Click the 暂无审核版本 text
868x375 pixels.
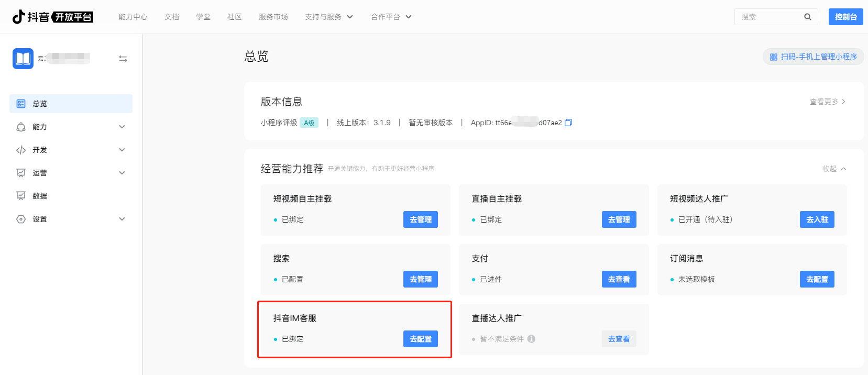pos(431,123)
